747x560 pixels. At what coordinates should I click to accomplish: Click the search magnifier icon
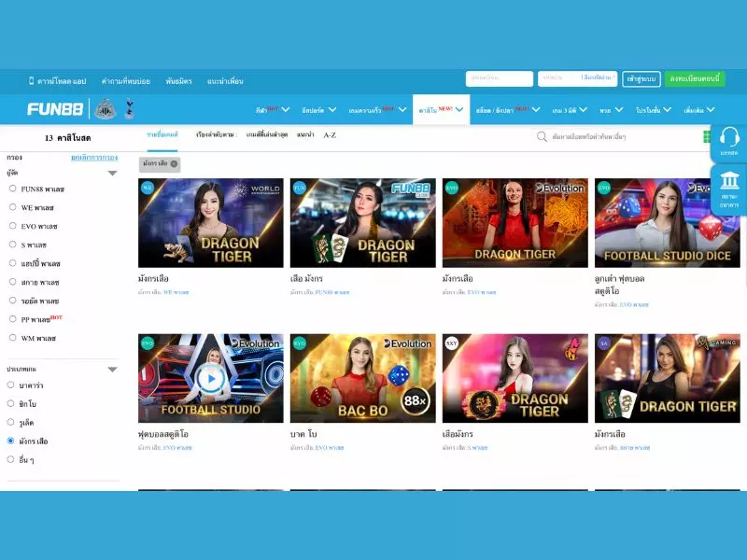click(x=542, y=136)
